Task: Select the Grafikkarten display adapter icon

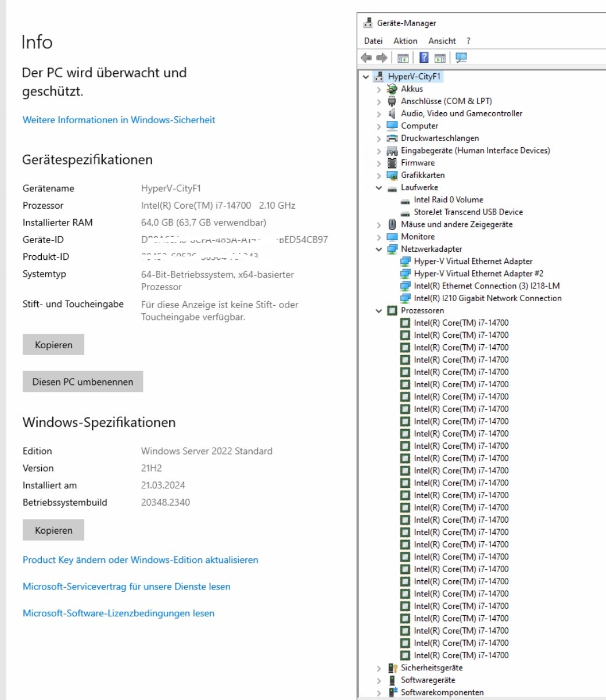Action: click(x=392, y=175)
